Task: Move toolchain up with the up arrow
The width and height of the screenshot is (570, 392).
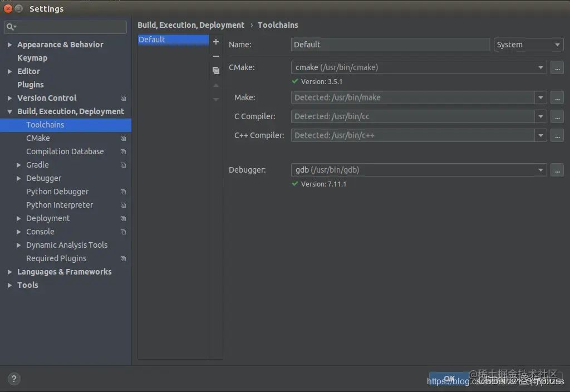Action: [x=216, y=85]
